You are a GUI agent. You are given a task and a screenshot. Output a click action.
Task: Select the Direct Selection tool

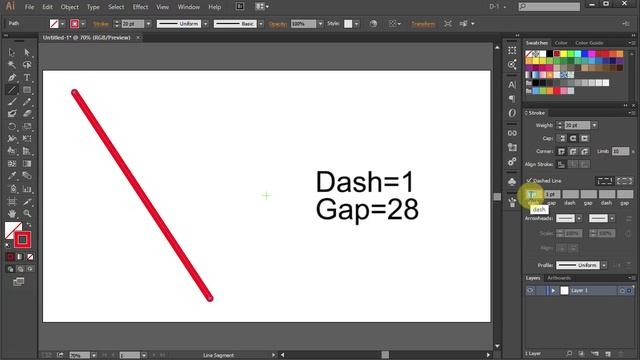click(27, 52)
